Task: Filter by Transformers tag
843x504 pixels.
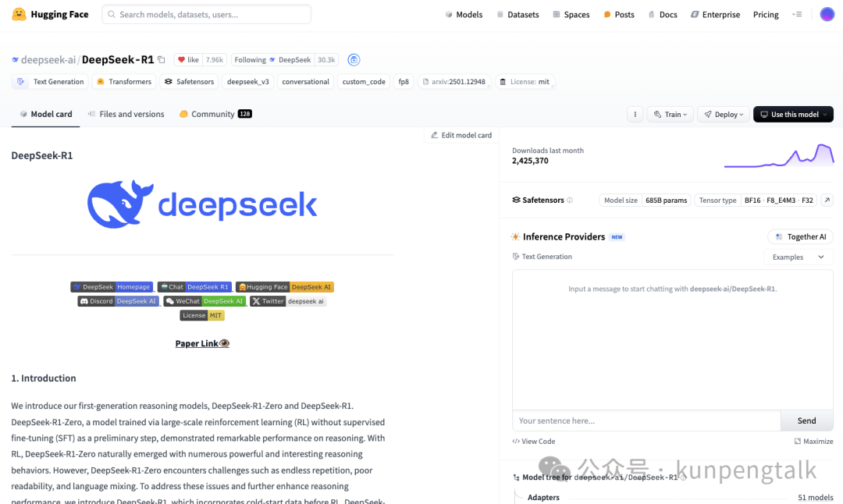Action: click(x=124, y=82)
